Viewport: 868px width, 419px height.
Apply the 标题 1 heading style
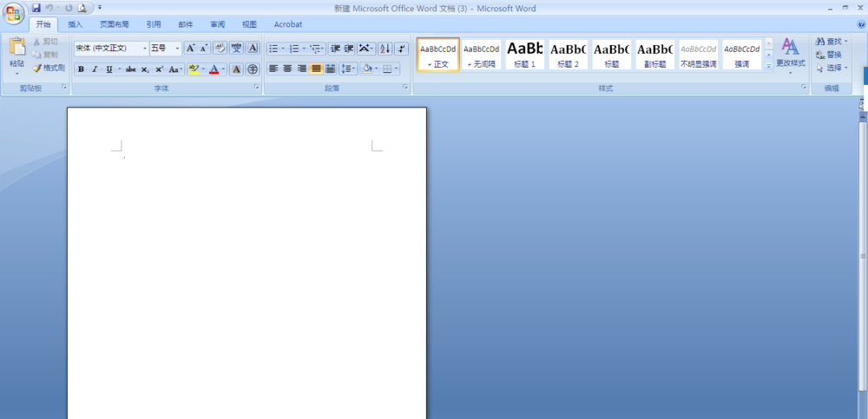click(x=525, y=55)
